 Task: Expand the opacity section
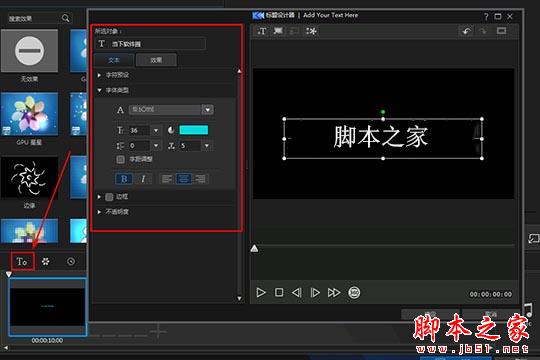99,212
